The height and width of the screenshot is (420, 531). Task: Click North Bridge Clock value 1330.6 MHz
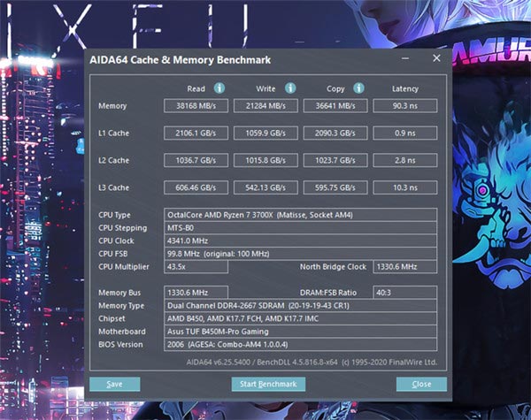click(405, 267)
